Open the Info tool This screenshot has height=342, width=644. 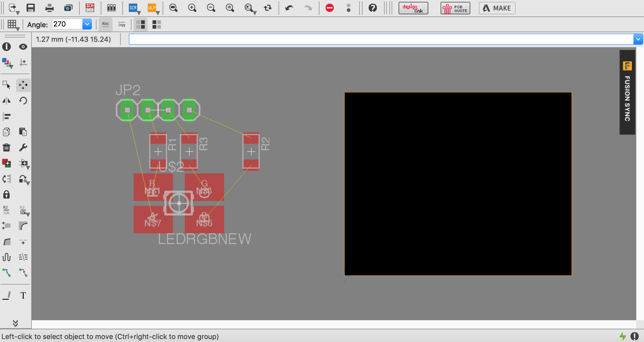point(6,47)
